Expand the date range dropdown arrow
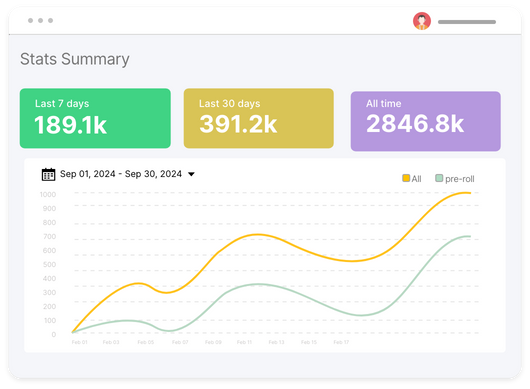This screenshot has height=389, width=530. click(x=191, y=174)
